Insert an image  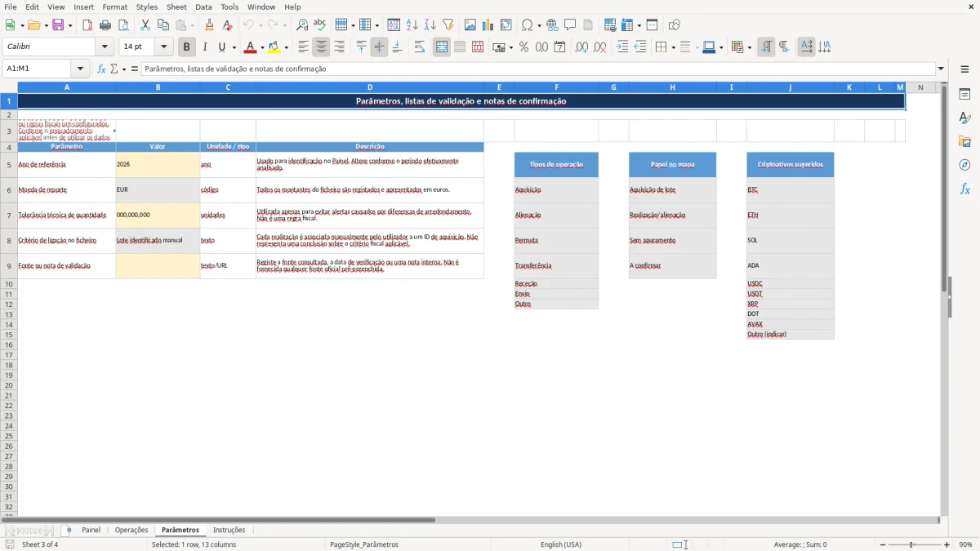[470, 25]
